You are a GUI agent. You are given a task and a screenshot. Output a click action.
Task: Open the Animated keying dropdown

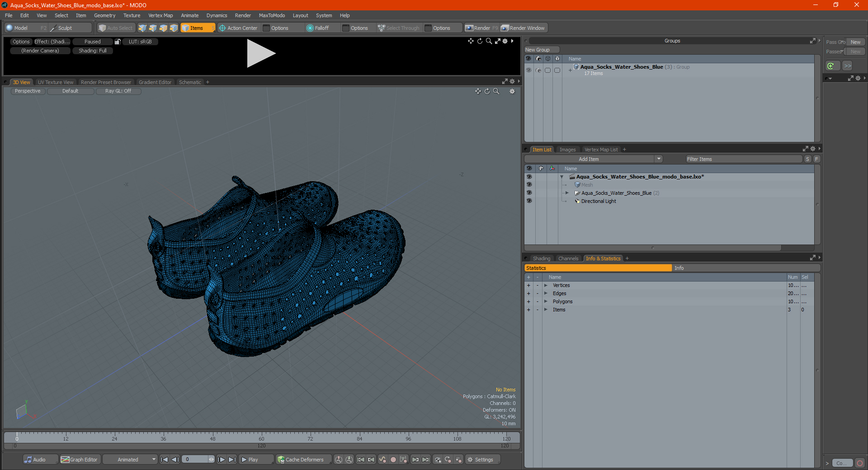[130, 460]
